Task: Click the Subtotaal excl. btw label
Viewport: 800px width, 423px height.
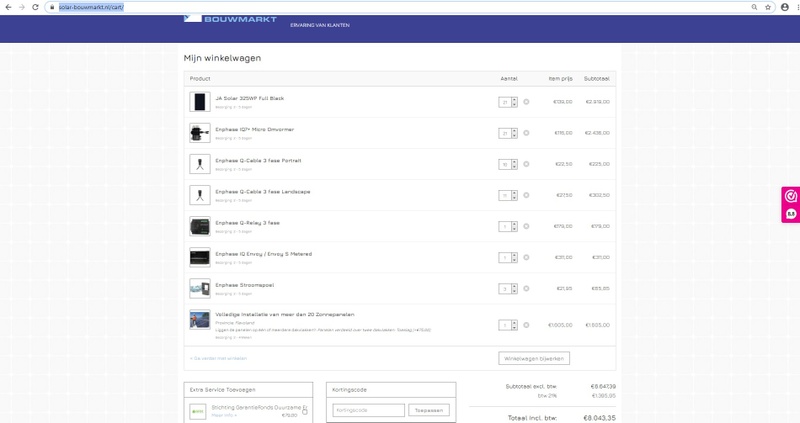Action: 531,386
